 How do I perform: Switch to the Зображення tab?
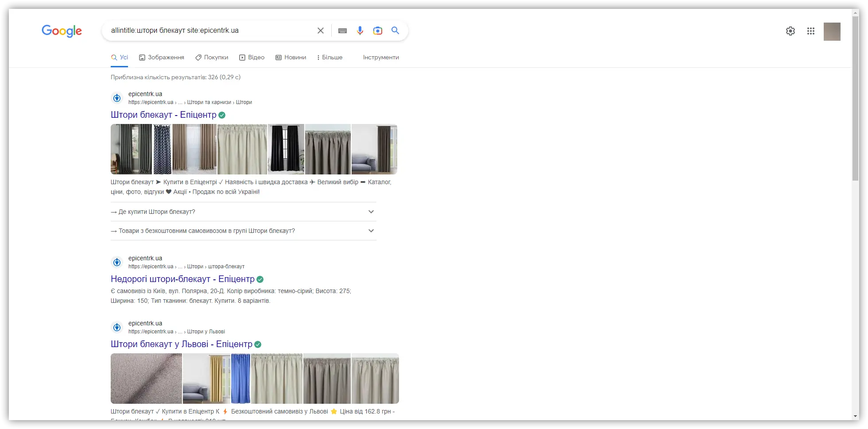point(162,58)
